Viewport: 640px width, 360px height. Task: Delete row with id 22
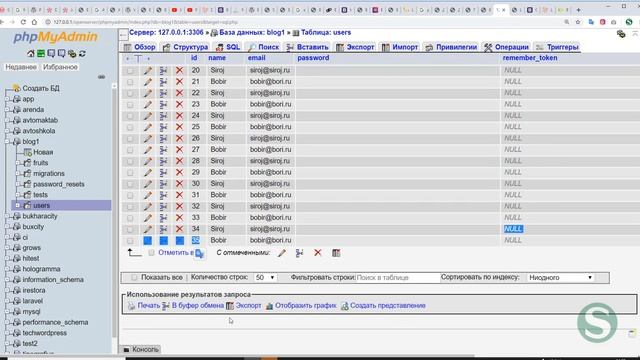point(179,93)
